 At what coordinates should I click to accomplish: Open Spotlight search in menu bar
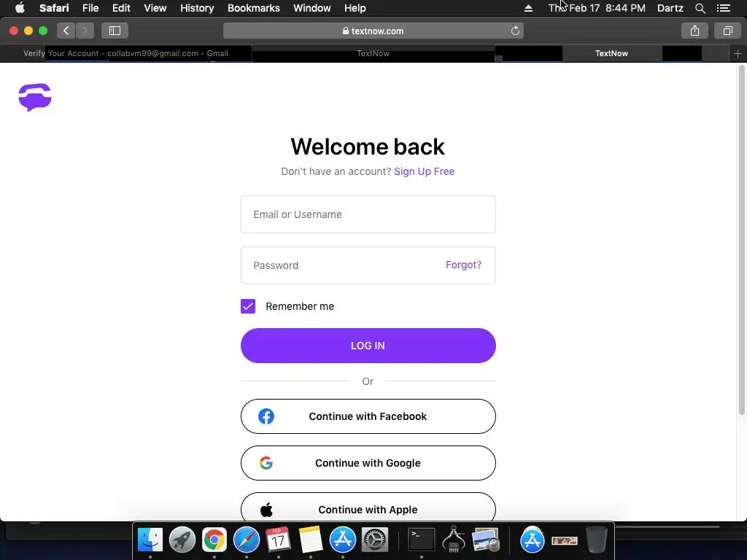[700, 8]
